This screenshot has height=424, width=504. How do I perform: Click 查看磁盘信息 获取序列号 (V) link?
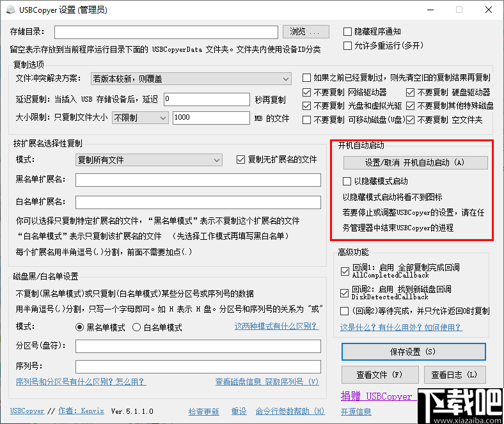point(267,382)
